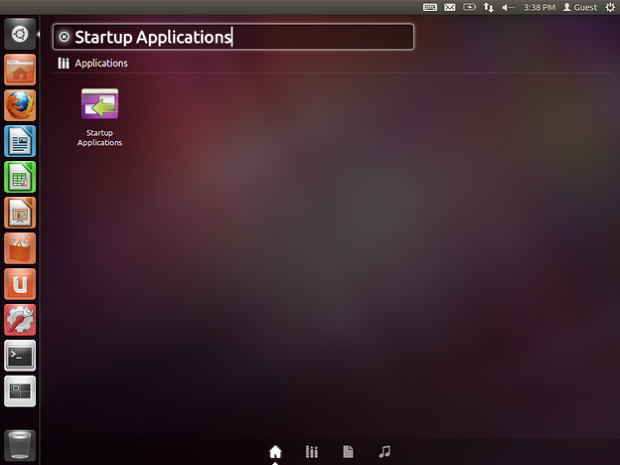Open the battery indicator menu
Viewport: 620px width, 465px height.
[469, 7]
